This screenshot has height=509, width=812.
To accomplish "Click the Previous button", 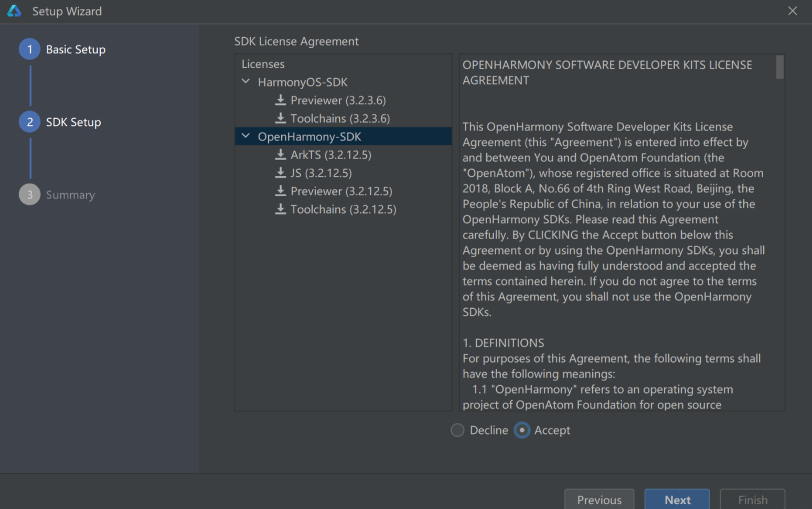I will [599, 500].
